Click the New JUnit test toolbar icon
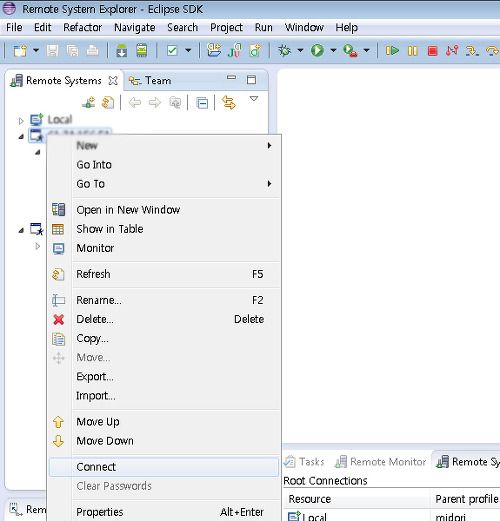This screenshot has height=521, width=500. pyautogui.click(x=235, y=51)
